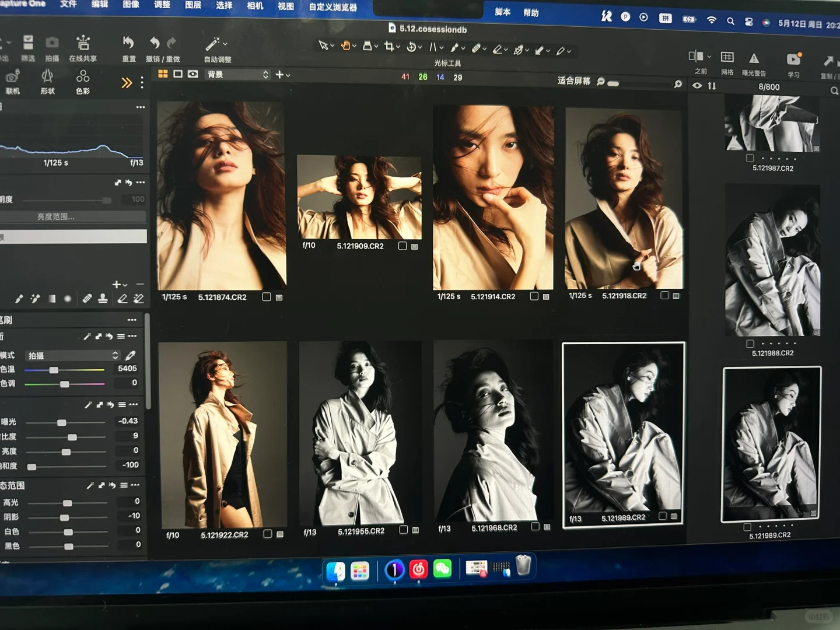The width and height of the screenshot is (840, 630).
Task: Open the Color (色彩) tool tab
Action: coord(83,76)
